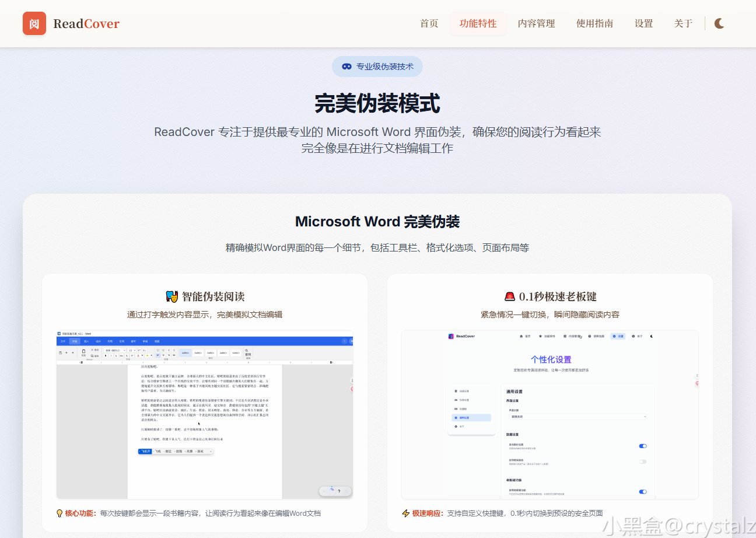756x538 pixels.
Task: Select the highlighted 设置 tab in the settings preview
Action: click(618, 336)
